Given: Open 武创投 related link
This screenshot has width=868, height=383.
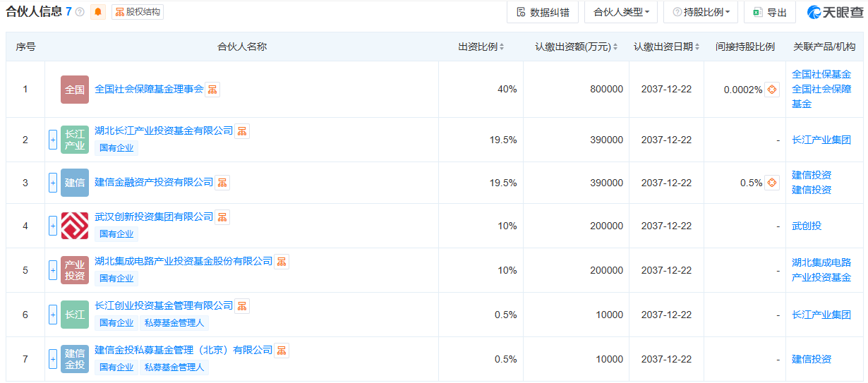Looking at the screenshot, I should coord(807,226).
